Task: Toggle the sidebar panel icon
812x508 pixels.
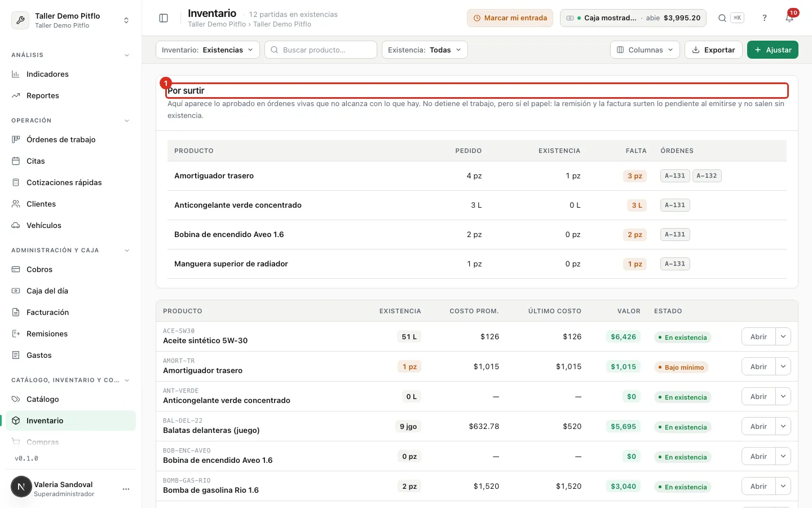Action: [x=164, y=18]
